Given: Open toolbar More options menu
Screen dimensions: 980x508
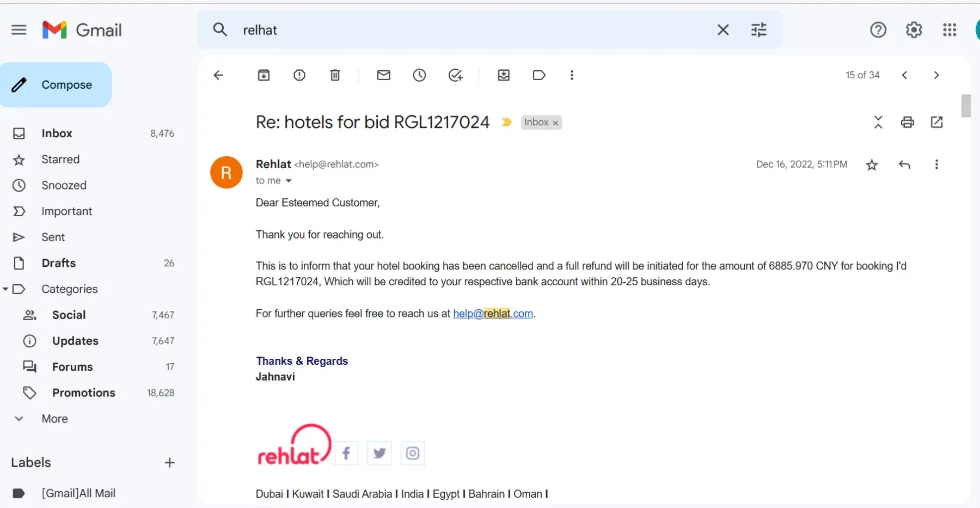Looking at the screenshot, I should [x=572, y=75].
